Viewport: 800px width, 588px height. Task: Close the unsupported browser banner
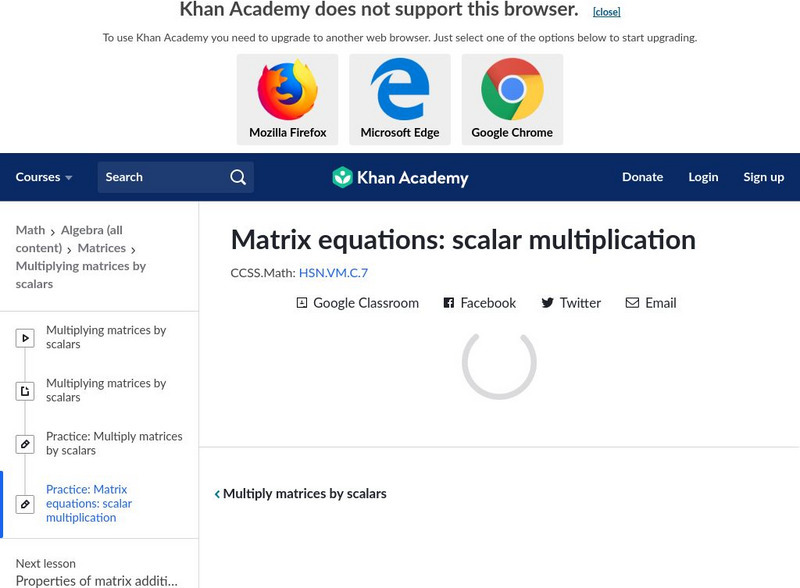(606, 12)
